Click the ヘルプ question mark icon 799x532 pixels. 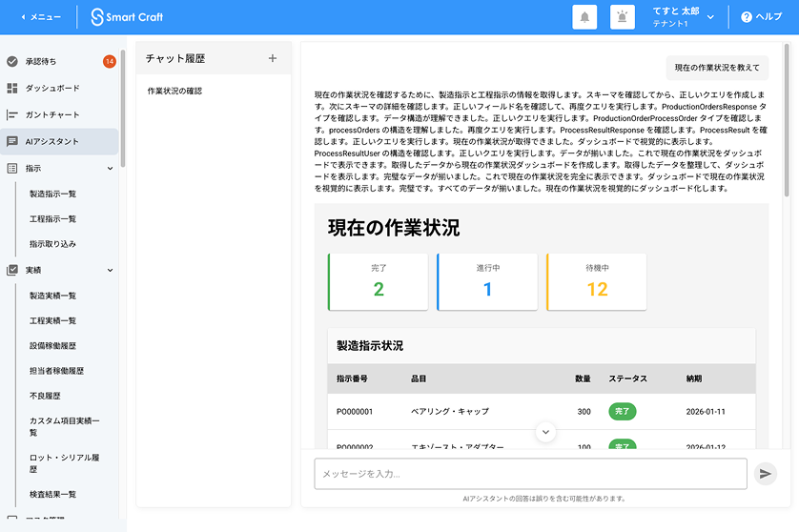coord(747,17)
